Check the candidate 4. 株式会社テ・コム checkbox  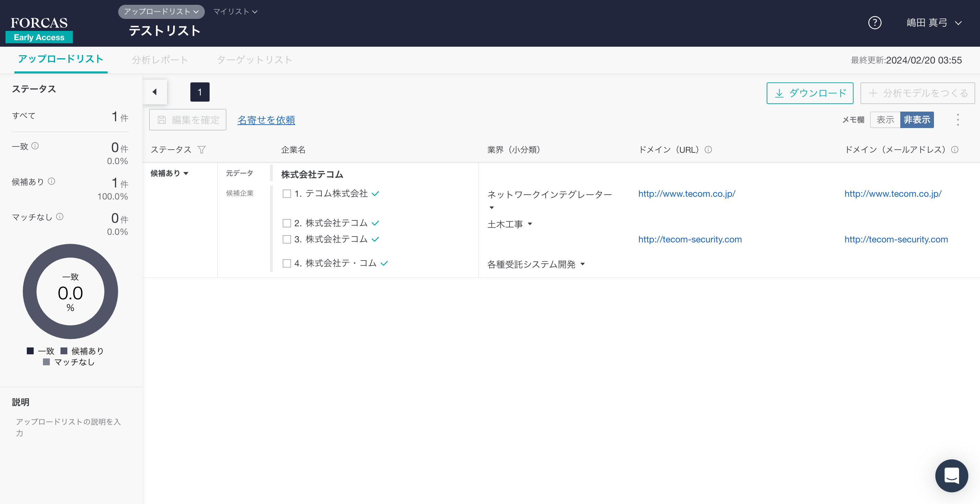pos(287,263)
